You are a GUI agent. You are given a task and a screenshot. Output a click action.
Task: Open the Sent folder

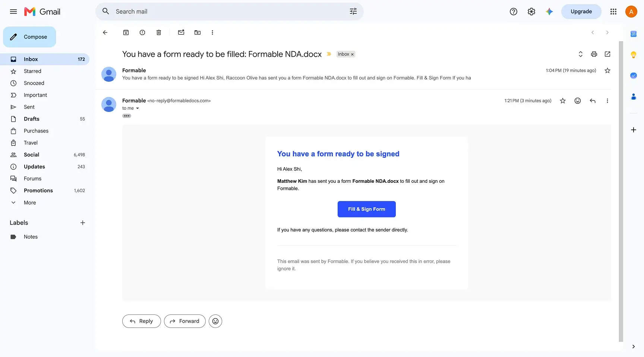(x=45, y=107)
